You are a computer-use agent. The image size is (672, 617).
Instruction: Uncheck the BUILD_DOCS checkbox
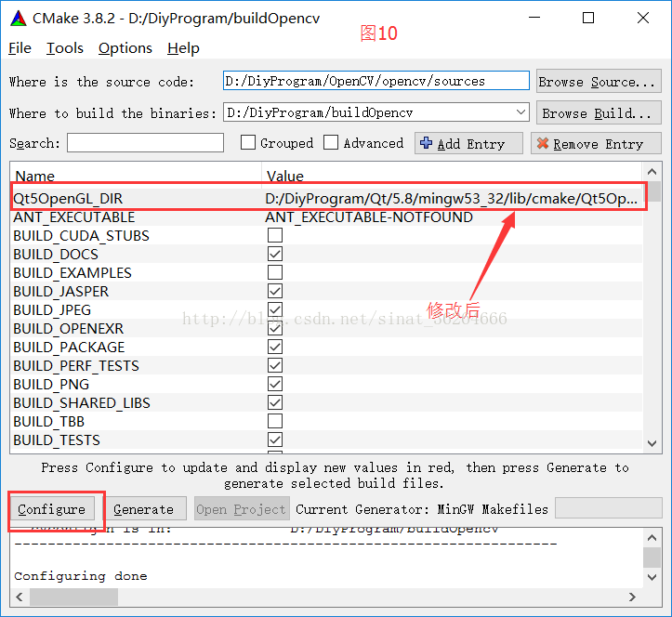click(x=275, y=254)
